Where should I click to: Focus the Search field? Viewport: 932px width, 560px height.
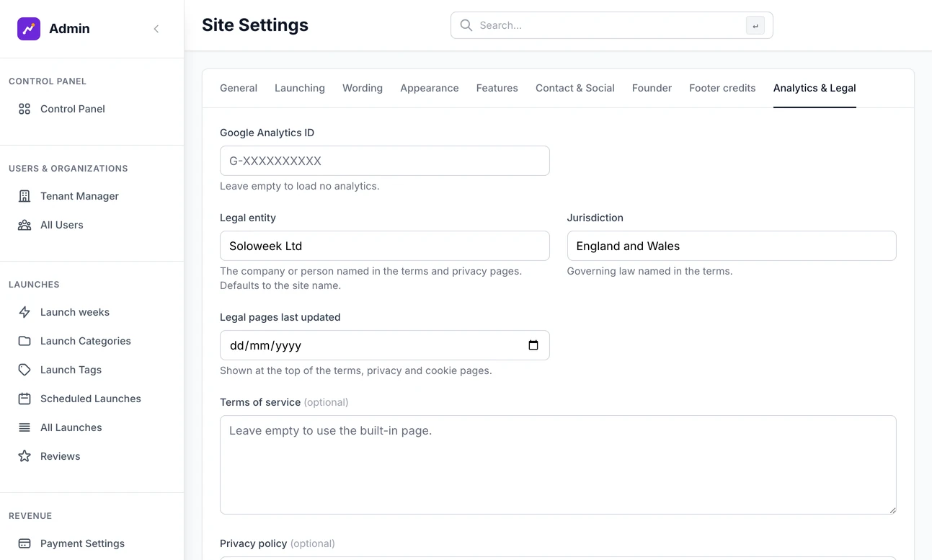[x=612, y=25]
